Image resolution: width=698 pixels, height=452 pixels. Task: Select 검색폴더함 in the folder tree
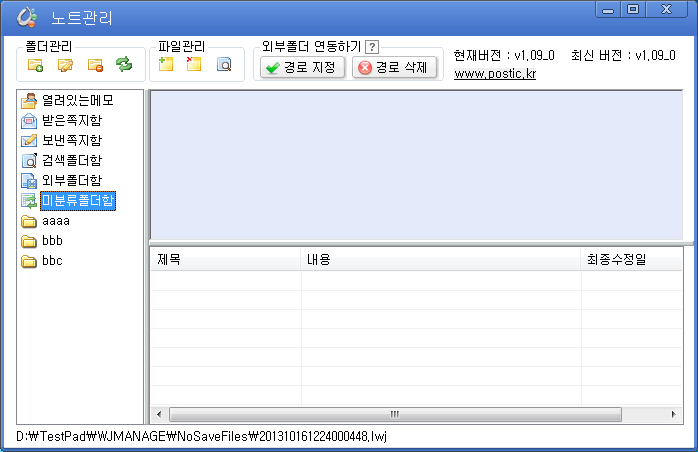tap(72, 161)
